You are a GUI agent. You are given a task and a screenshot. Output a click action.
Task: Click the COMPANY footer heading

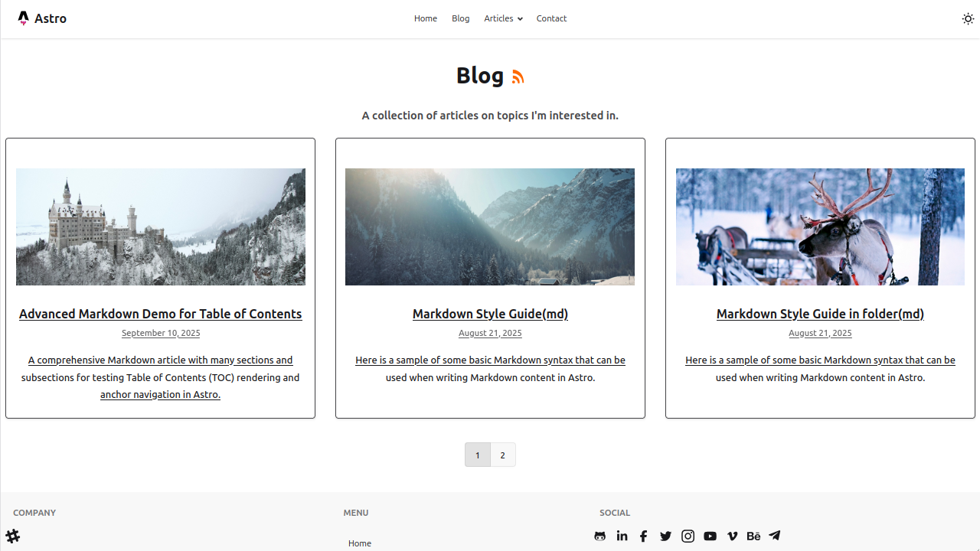point(34,513)
